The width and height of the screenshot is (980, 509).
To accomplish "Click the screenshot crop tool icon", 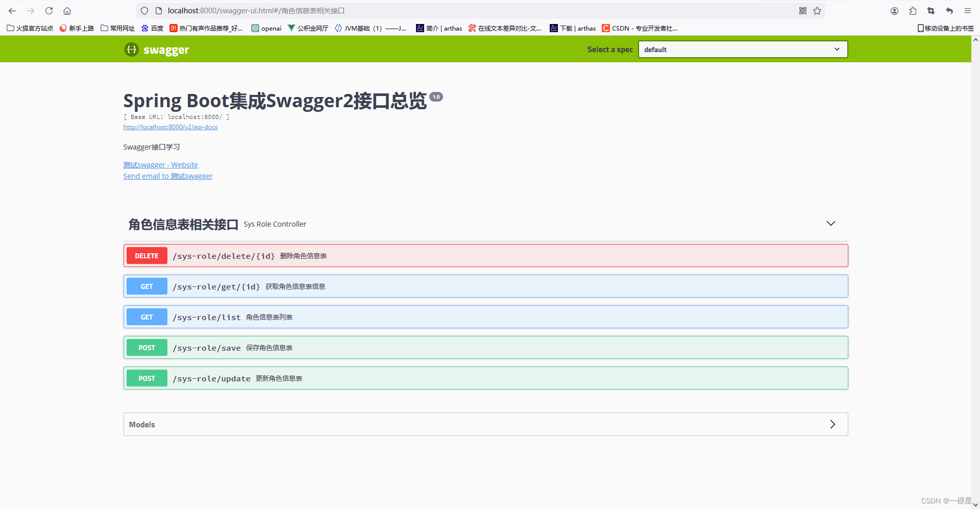I will (931, 11).
